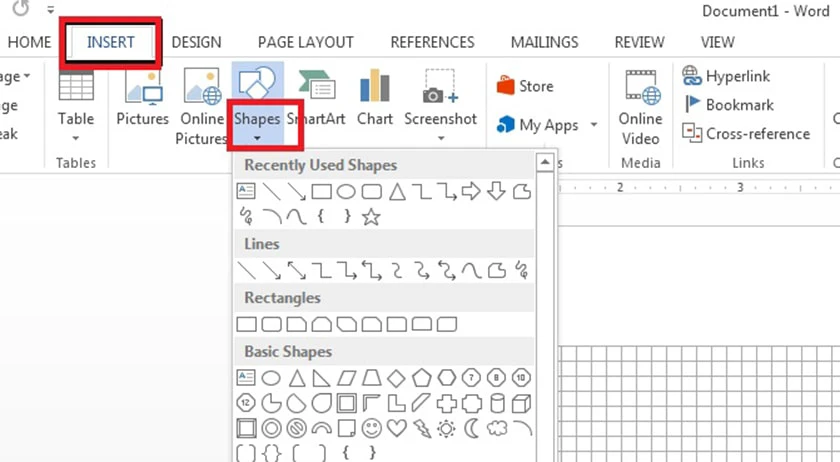Choose elbow double-arrow connector under Lines
Viewport: 840px width, 462px height.
coord(371,271)
